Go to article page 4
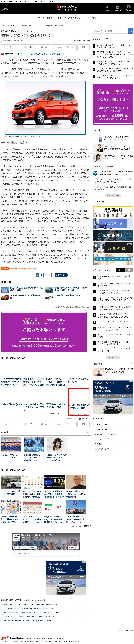 click(49, 275)
